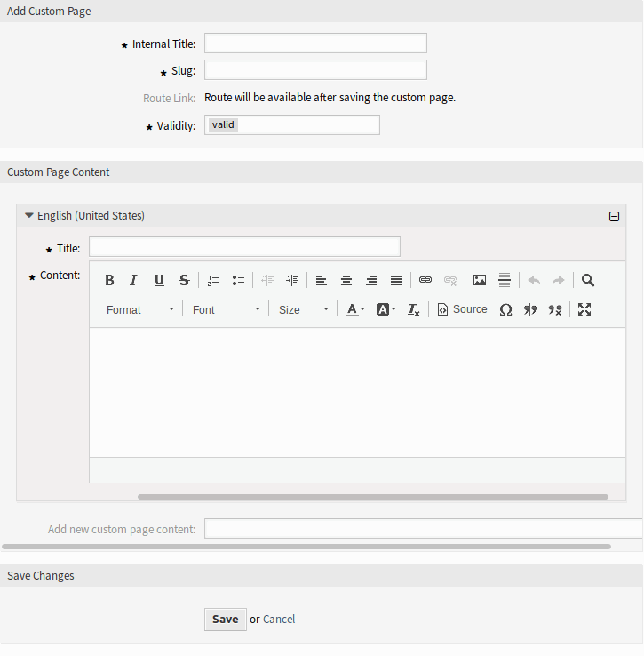Click the insert link icon
Screen dimensions: 644x656
425,280
